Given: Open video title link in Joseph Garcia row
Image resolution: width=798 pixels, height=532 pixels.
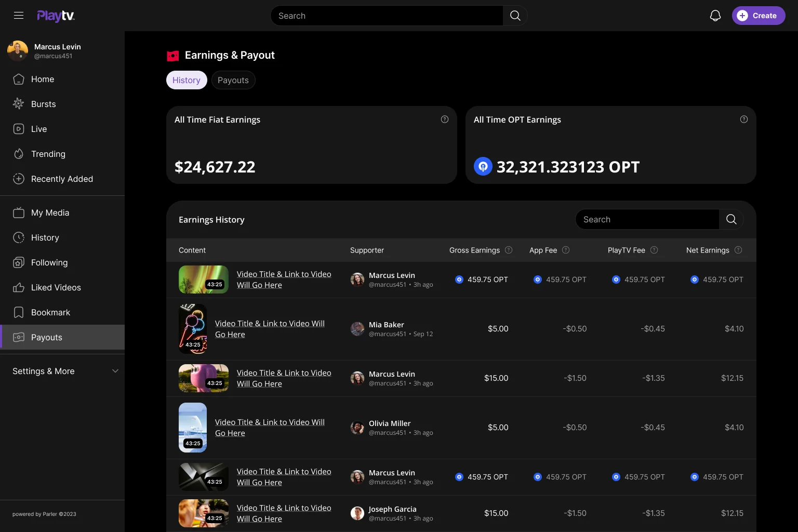Looking at the screenshot, I should [x=284, y=513].
